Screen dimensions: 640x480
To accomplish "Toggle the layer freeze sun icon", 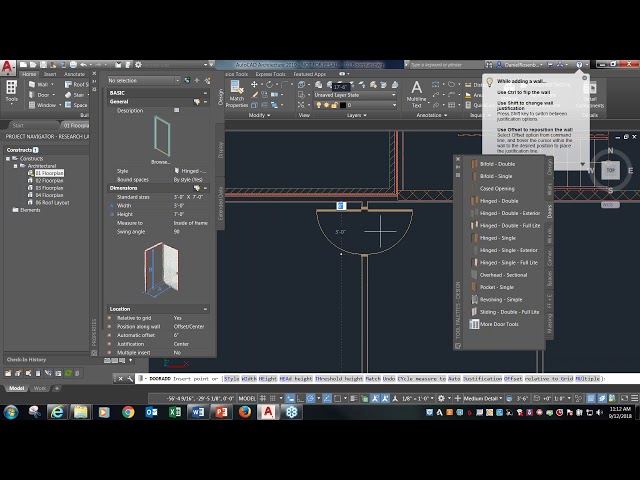I will (326, 105).
